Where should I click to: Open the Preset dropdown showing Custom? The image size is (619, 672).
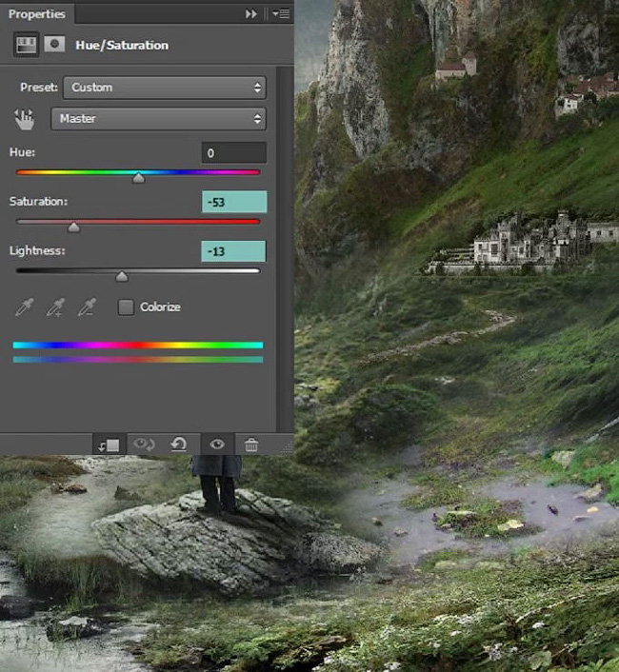pyautogui.click(x=165, y=88)
